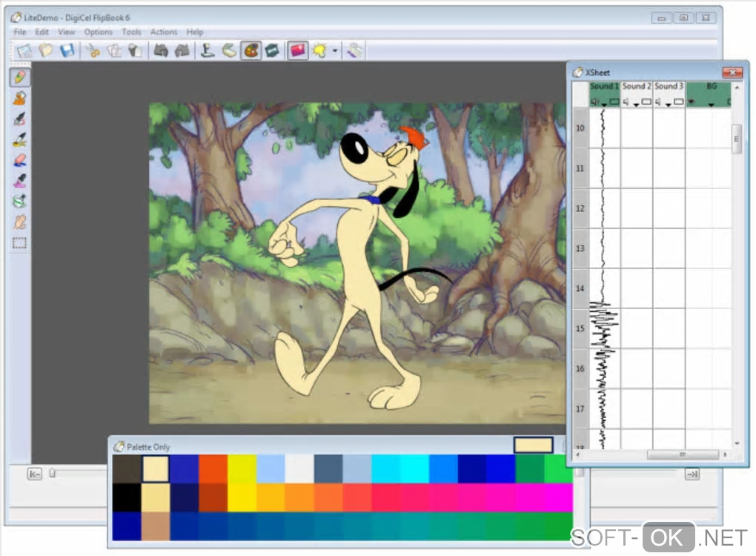This screenshot has width=756, height=556.
Task: Pick the cream swatch in top palette row
Action: point(155,469)
